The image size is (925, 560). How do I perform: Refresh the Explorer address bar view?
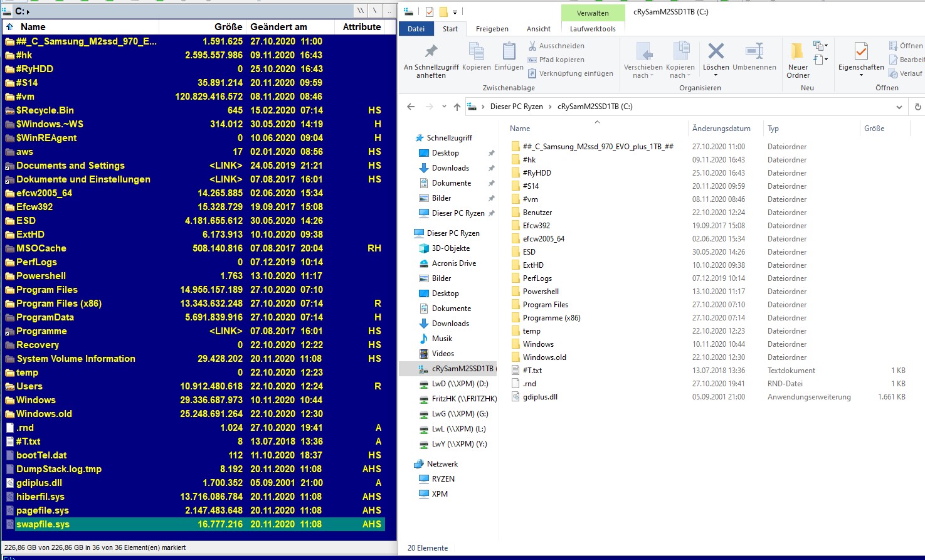coord(917,107)
